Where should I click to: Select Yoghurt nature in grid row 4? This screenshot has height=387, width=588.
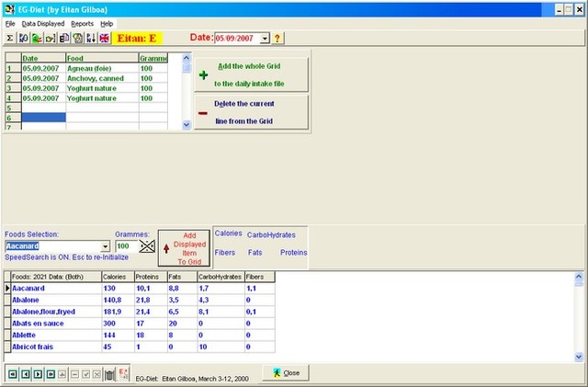[102, 98]
